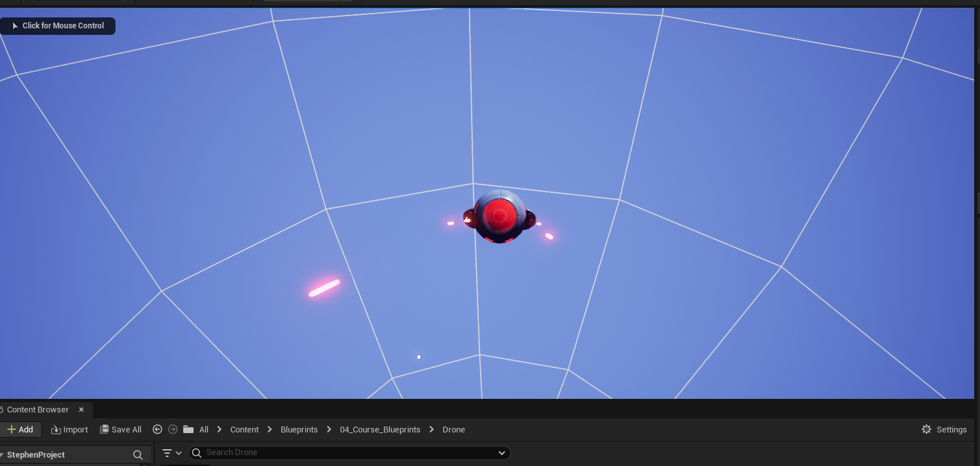Open the folder path picker icon

(188, 429)
